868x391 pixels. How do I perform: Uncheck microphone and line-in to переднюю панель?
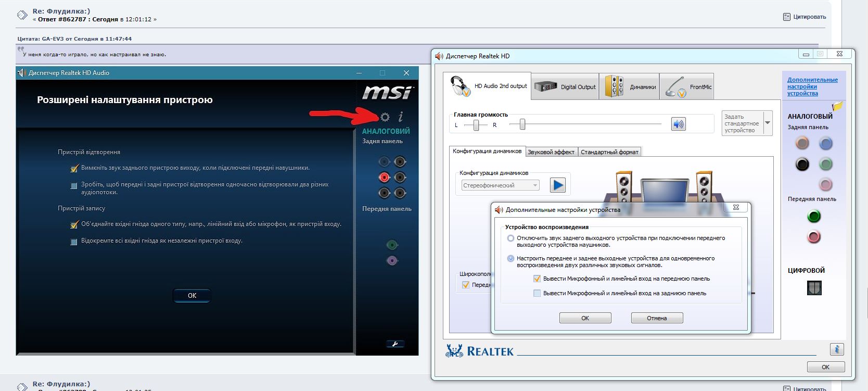tap(537, 279)
